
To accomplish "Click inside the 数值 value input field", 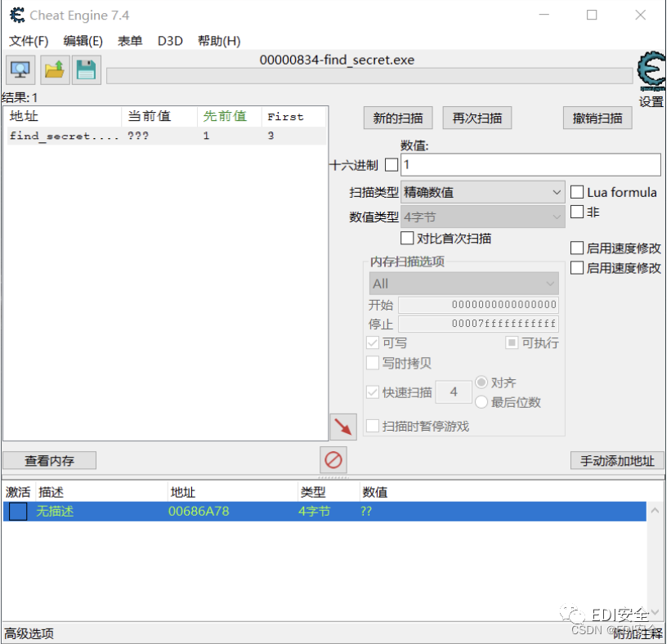I will click(531, 164).
